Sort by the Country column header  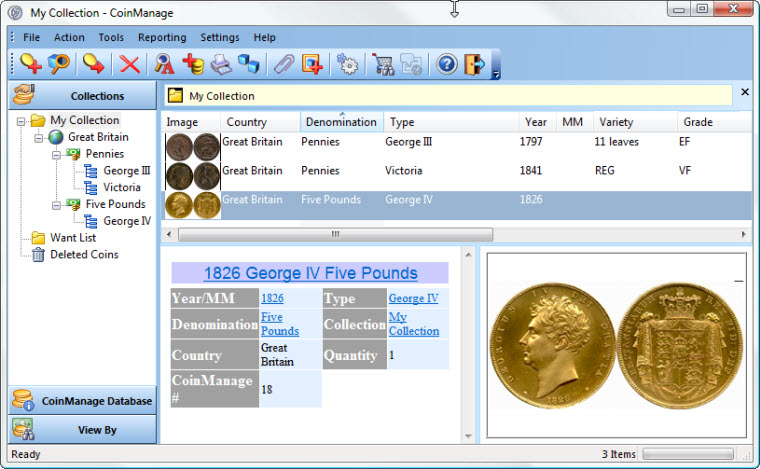point(260,122)
